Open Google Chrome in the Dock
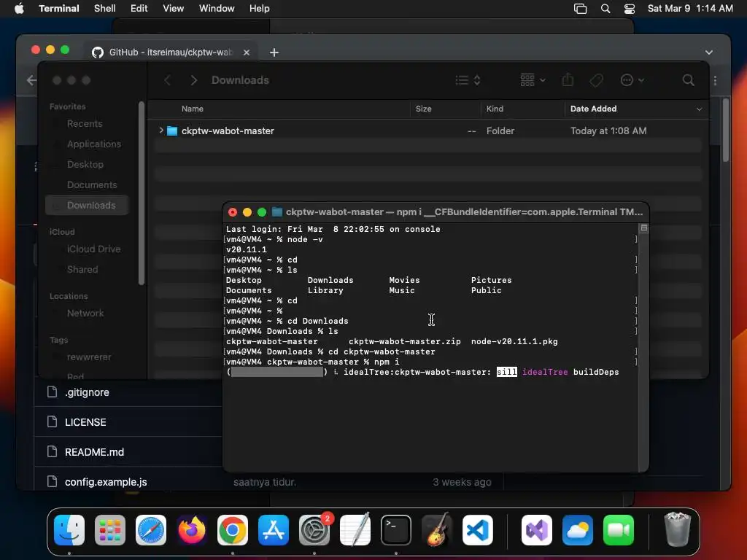Viewport: 747px width, 560px height. 233,529
